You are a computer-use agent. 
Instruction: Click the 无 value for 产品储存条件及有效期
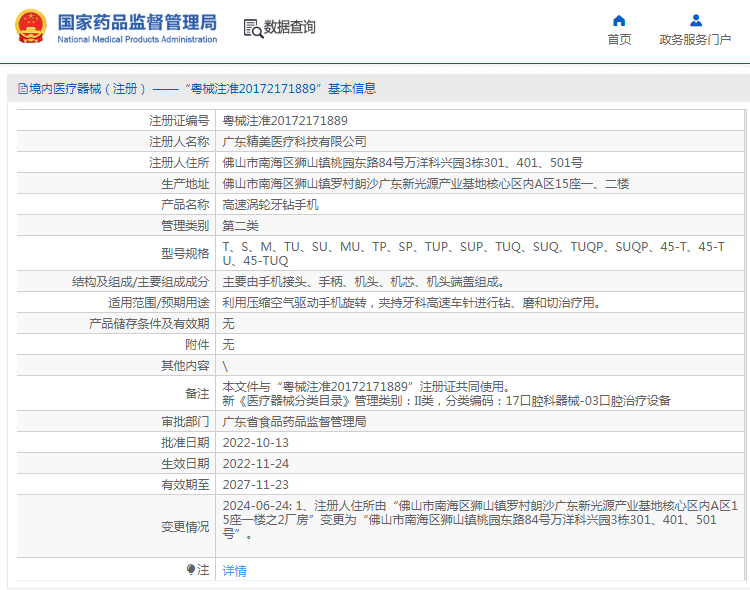click(228, 324)
